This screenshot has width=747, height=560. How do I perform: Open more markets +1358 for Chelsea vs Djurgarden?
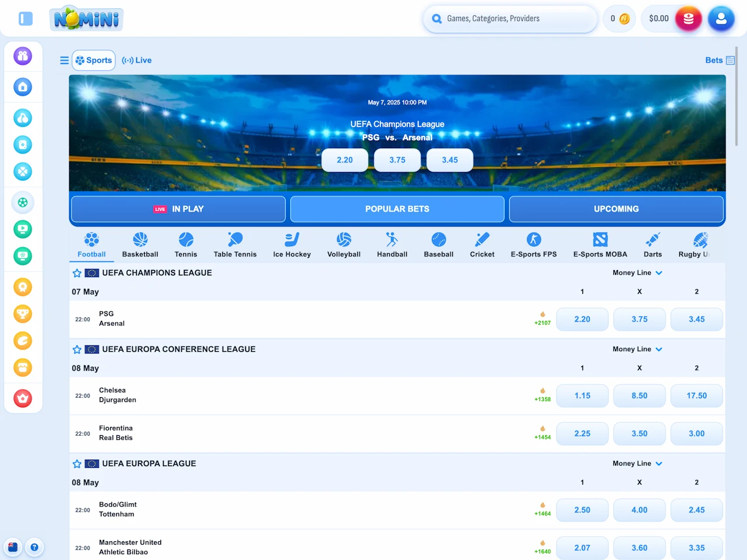tap(543, 395)
